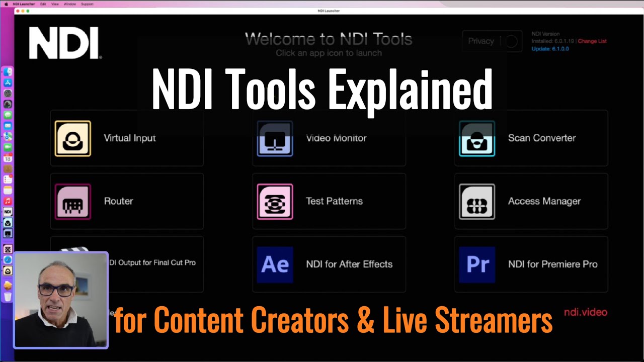Image resolution: width=644 pixels, height=362 pixels.
Task: Click the NDI for After Effects label
Action: pyautogui.click(x=349, y=264)
